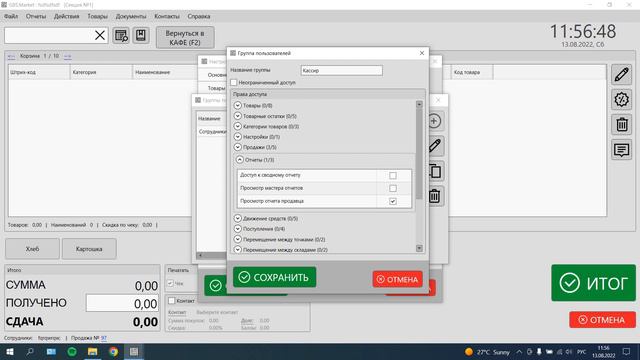
Task: Go to previous cart arrow
Action: pos(11,56)
